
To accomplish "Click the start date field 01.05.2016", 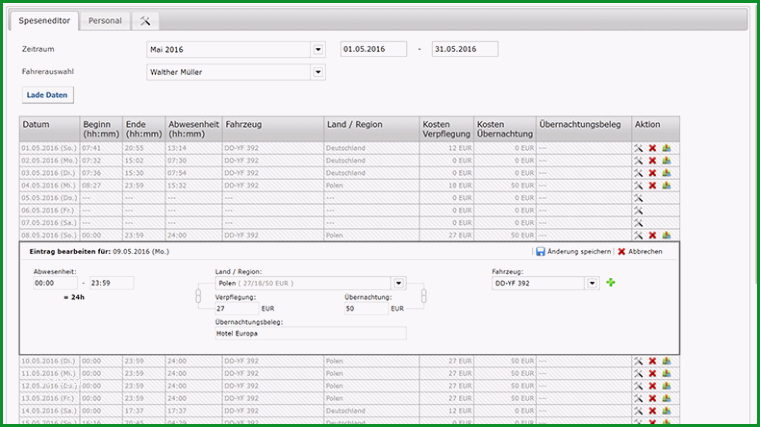I will 373,49.
